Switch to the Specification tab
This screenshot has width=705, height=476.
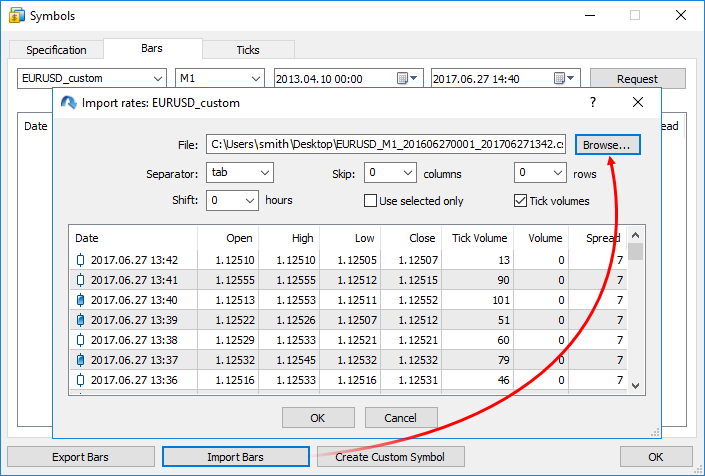[56, 50]
